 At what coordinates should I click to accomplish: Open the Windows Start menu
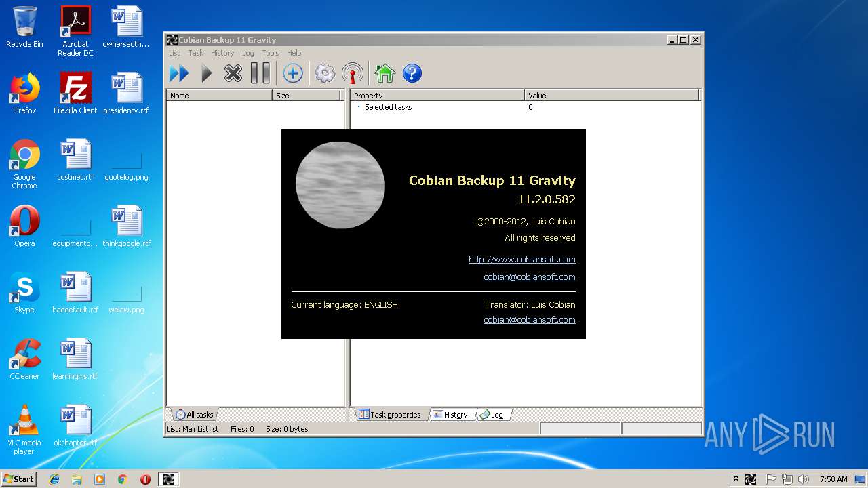(18, 479)
